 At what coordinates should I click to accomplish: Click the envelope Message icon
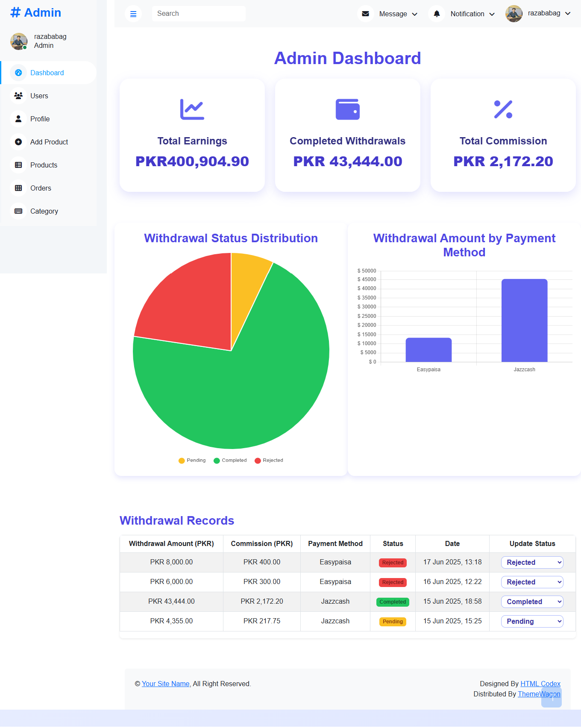click(365, 14)
